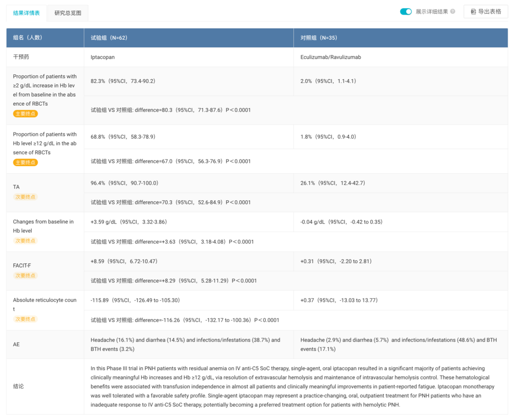The height and width of the screenshot is (420, 511).
Task: Click the 68.8% (95%CI, 58.3-78.9) value
Action: [123, 137]
